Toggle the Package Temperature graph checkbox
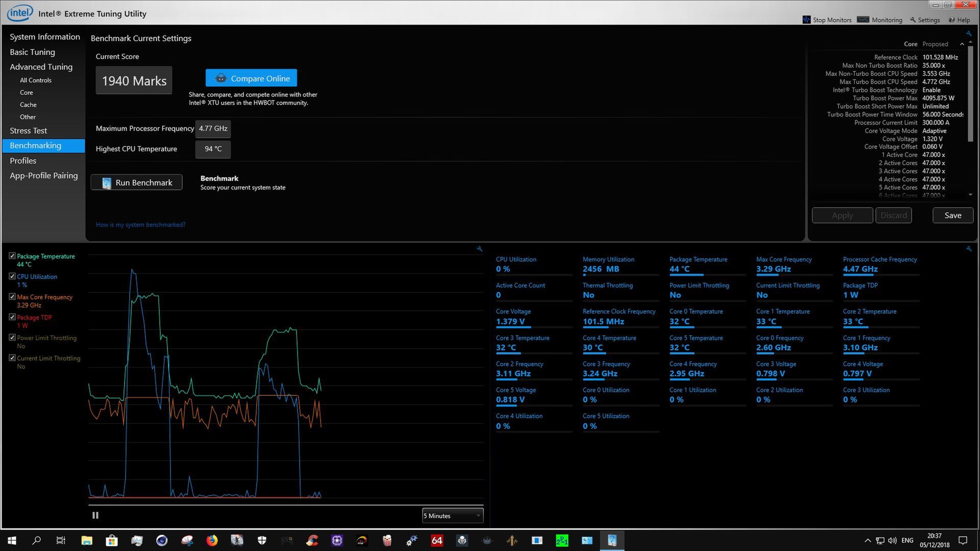Image resolution: width=980 pixels, height=551 pixels. coord(12,256)
